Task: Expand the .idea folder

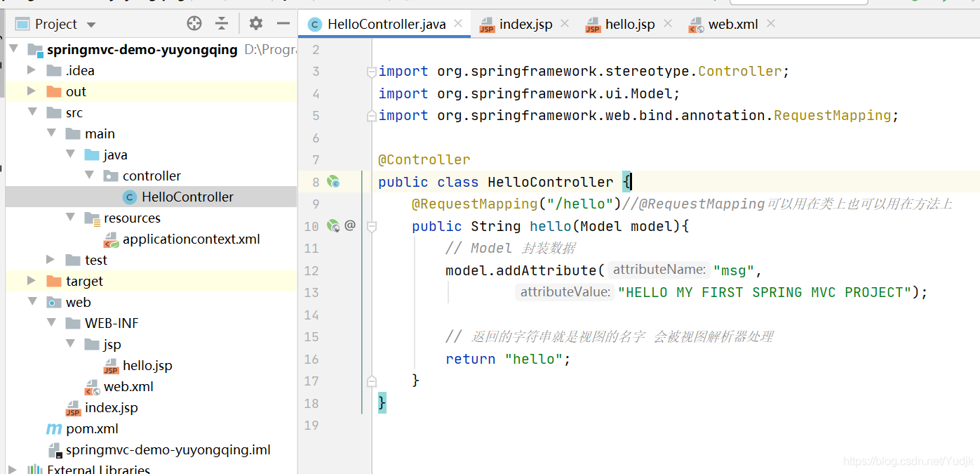Action: [x=31, y=70]
